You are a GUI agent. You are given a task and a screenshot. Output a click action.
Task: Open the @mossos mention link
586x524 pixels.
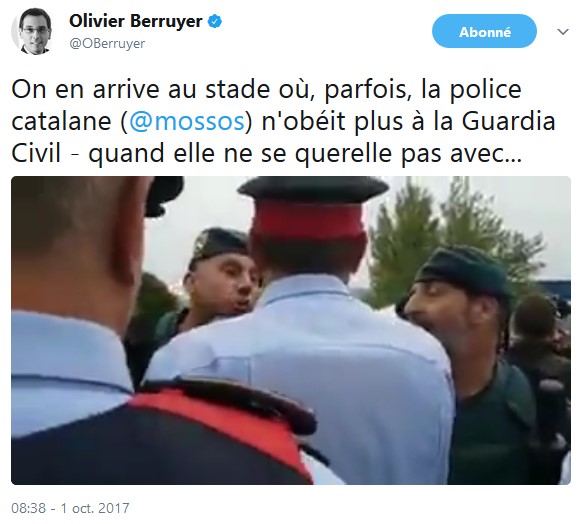point(186,121)
